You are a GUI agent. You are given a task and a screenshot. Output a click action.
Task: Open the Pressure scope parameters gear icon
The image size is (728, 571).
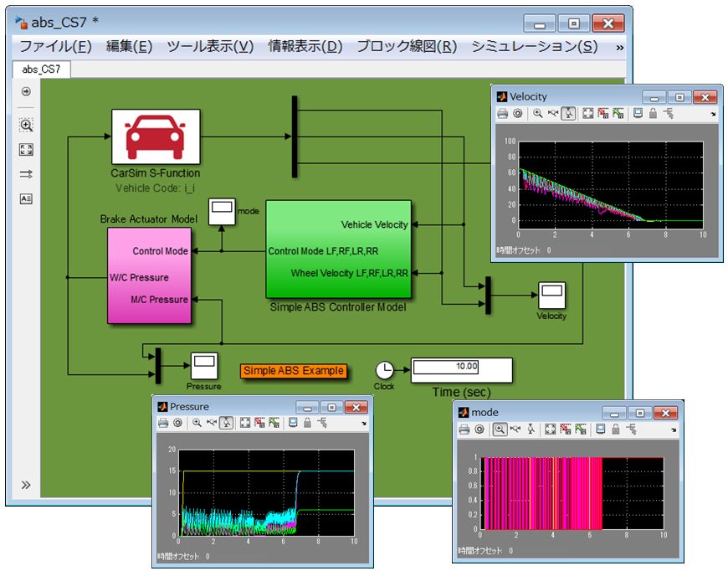(177, 423)
